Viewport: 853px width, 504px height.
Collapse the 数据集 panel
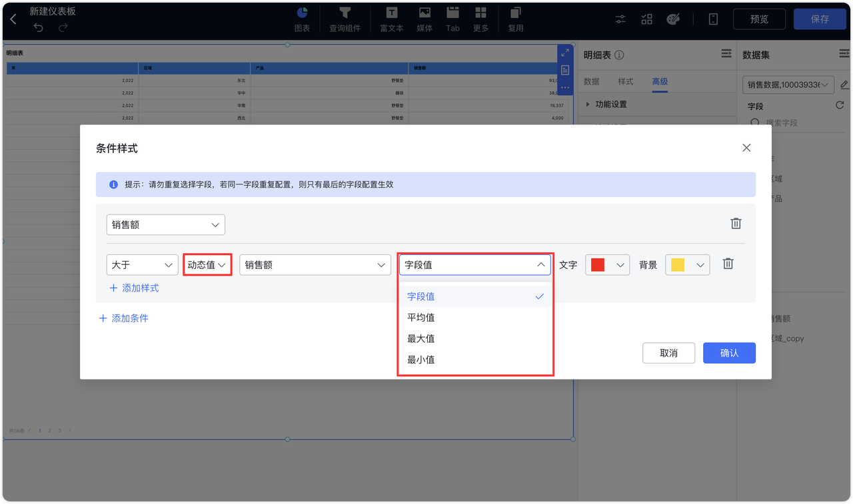(844, 53)
